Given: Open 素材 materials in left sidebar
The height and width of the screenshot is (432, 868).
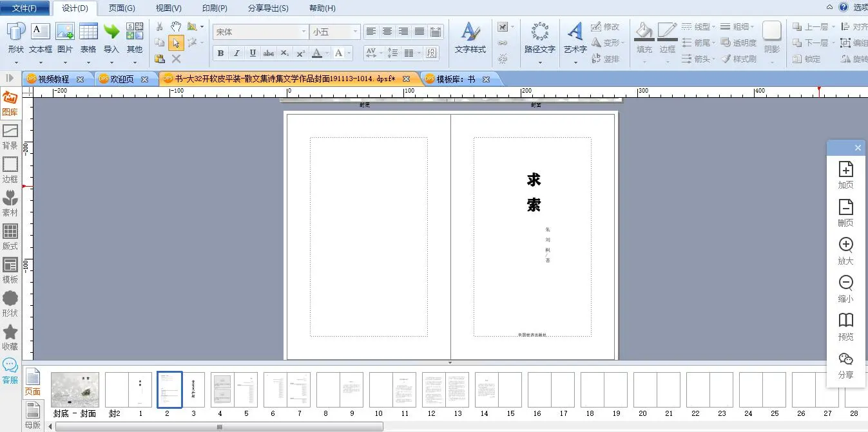Looking at the screenshot, I should click(10, 204).
